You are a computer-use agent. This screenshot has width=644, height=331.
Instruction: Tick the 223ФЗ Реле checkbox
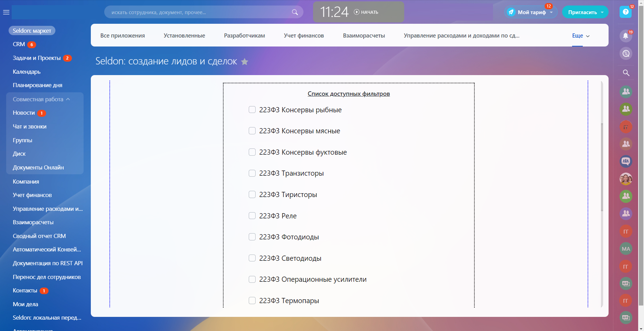(x=252, y=216)
